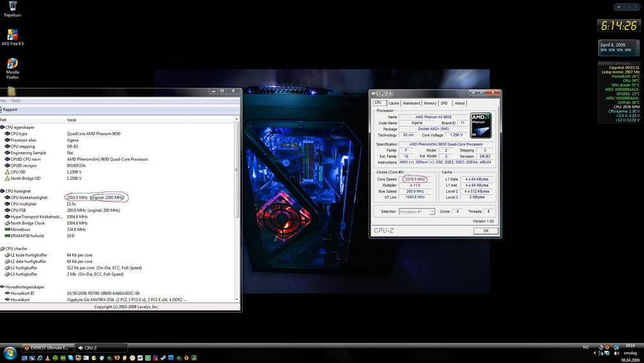Viewport: 644px width, 363px height.
Task: Select the L2 hurtigbuffer row
Action: point(117,268)
